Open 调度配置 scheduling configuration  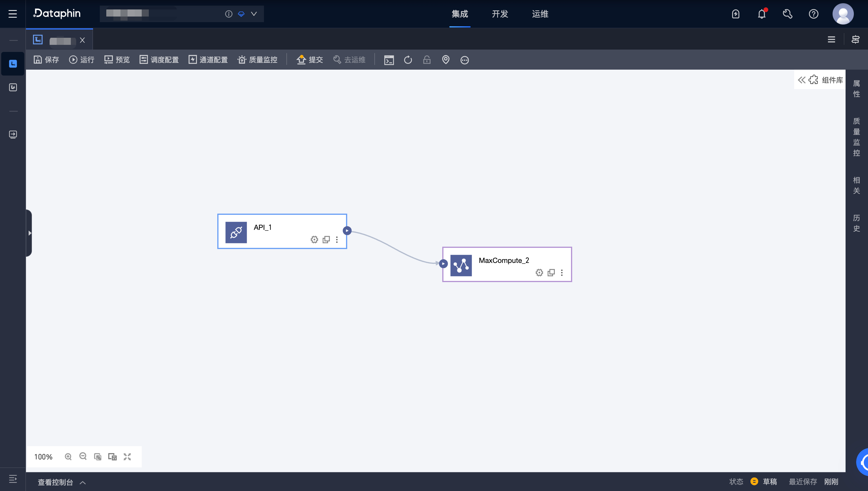tap(144, 60)
